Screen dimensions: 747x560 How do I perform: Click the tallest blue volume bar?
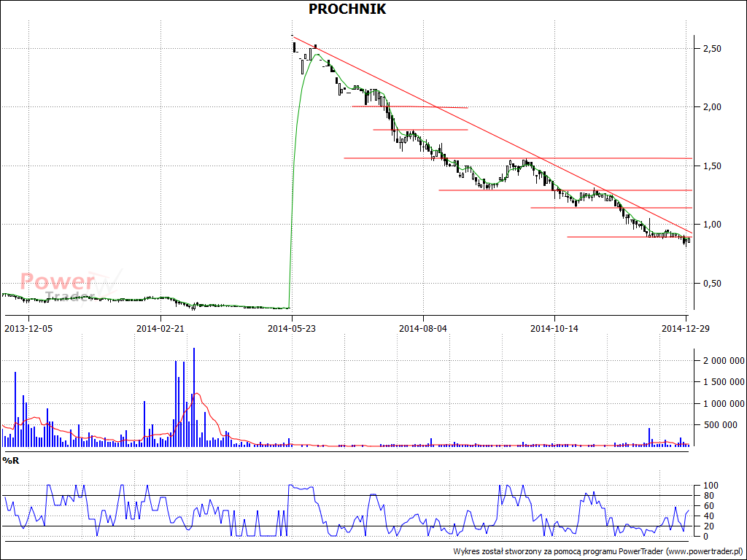pos(194,397)
